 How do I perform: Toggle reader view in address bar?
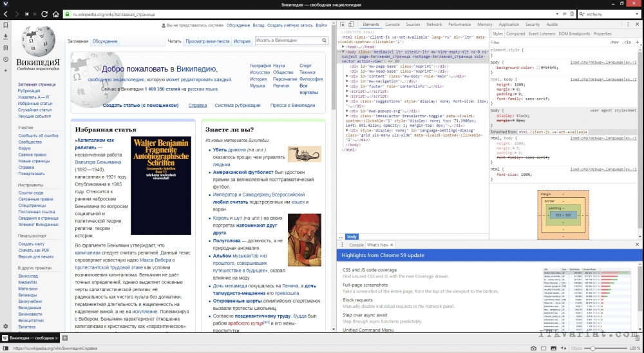[564, 14]
